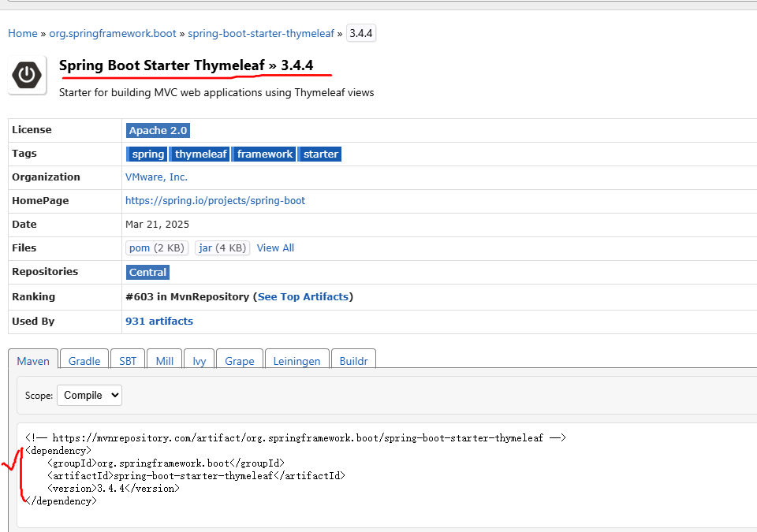Open the org.springframework.boot breadcrumb link
Viewport: 757px width, 532px height.
[x=113, y=33]
